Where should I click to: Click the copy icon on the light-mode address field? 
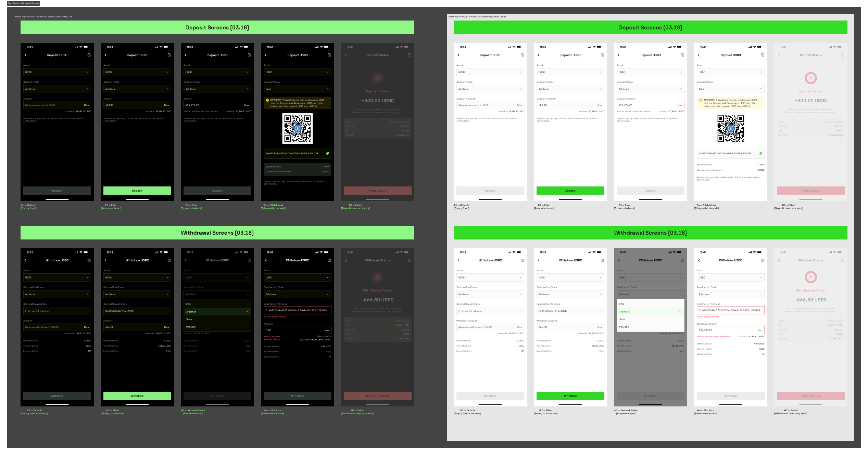tap(760, 153)
